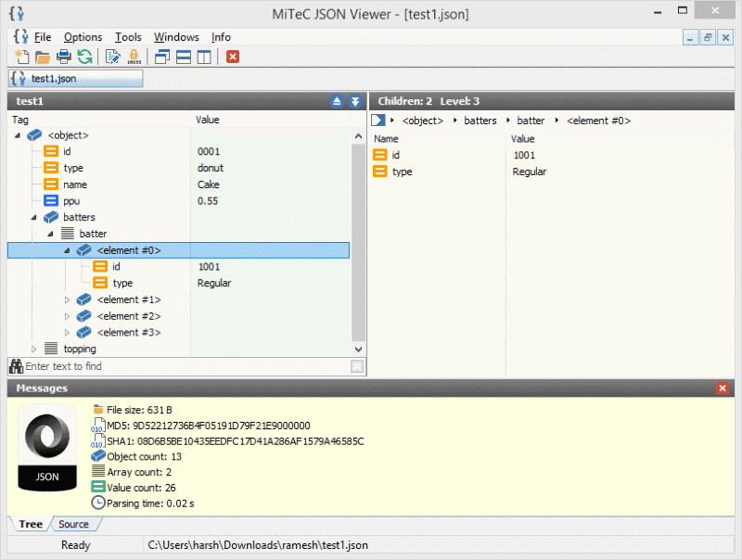Collapse all nodes with the up-arrow button
This screenshot has width=742, height=560.
(x=337, y=101)
